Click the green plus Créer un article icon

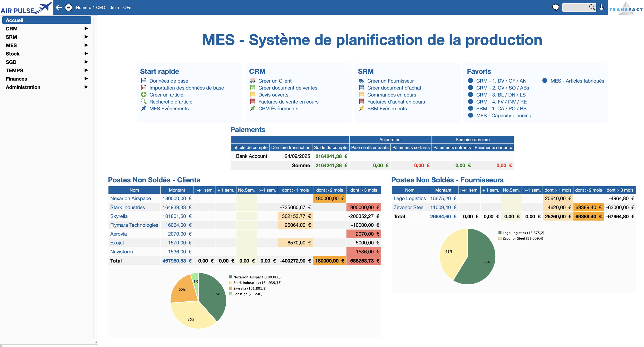point(144,95)
